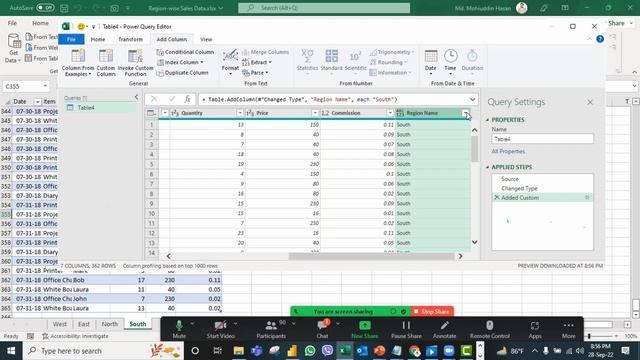Click Duplicate Column command
640x360 pixels.
tap(182, 73)
